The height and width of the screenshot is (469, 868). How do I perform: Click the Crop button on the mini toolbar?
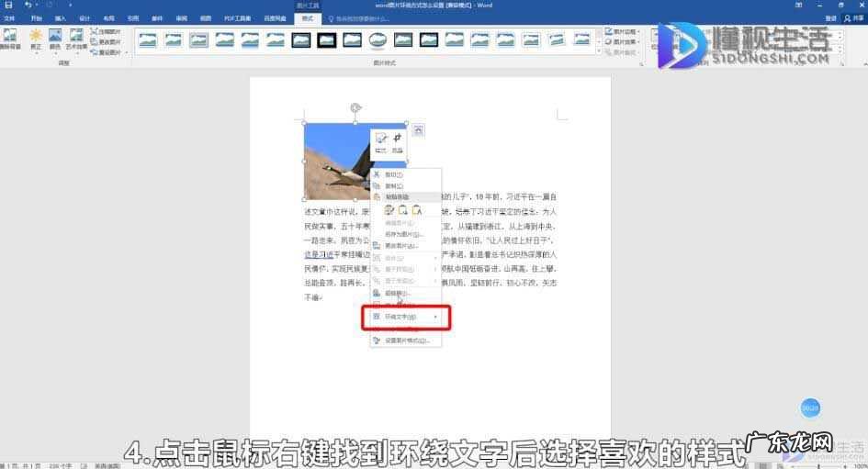point(398,142)
